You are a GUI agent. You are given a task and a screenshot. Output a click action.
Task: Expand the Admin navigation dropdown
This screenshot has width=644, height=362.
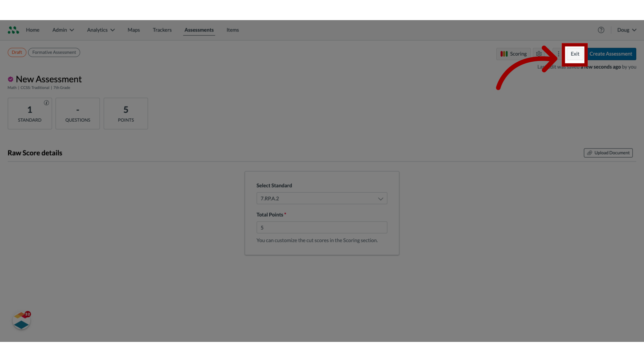[63, 30]
